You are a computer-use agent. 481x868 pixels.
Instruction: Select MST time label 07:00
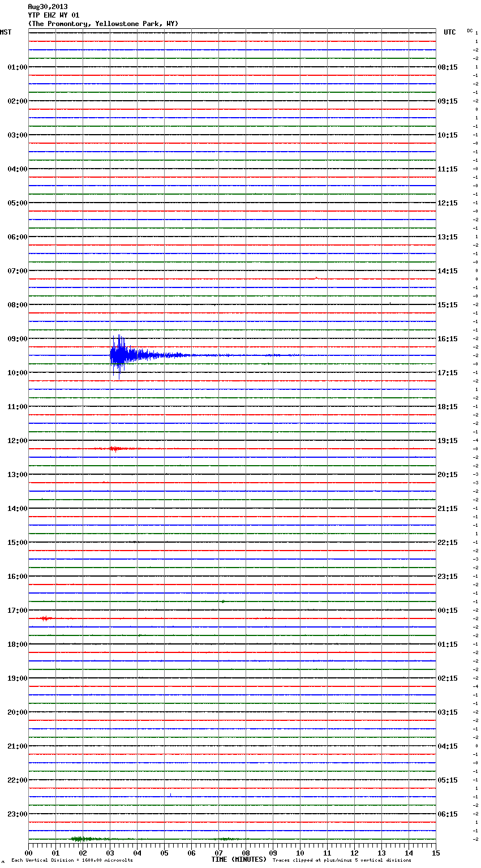click(18, 271)
